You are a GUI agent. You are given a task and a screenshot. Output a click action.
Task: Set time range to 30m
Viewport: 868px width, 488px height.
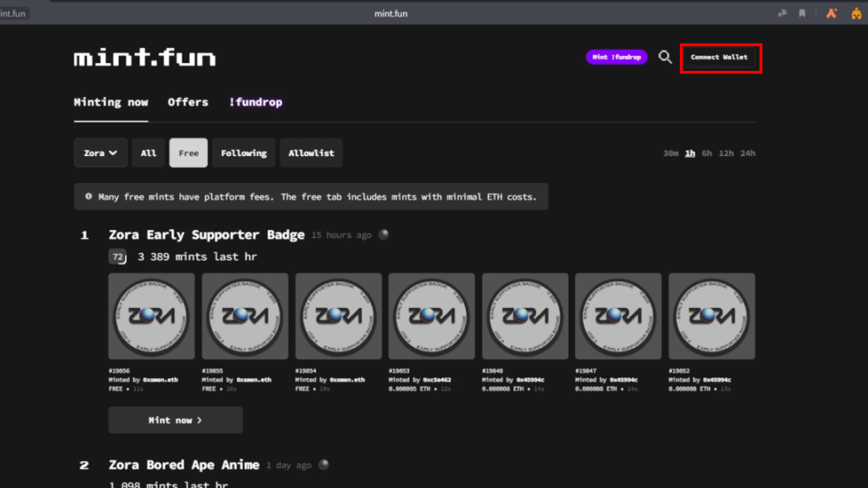pos(671,154)
